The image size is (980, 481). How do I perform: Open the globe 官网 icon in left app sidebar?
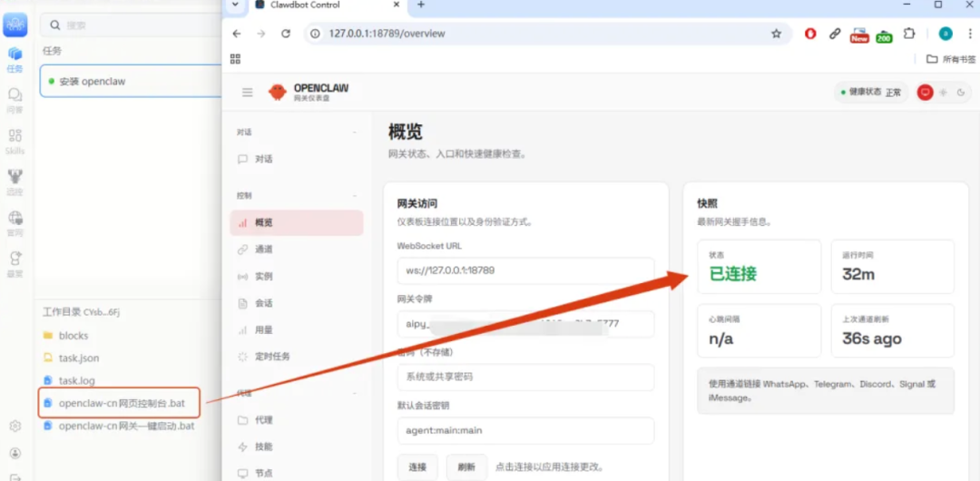coord(15,224)
